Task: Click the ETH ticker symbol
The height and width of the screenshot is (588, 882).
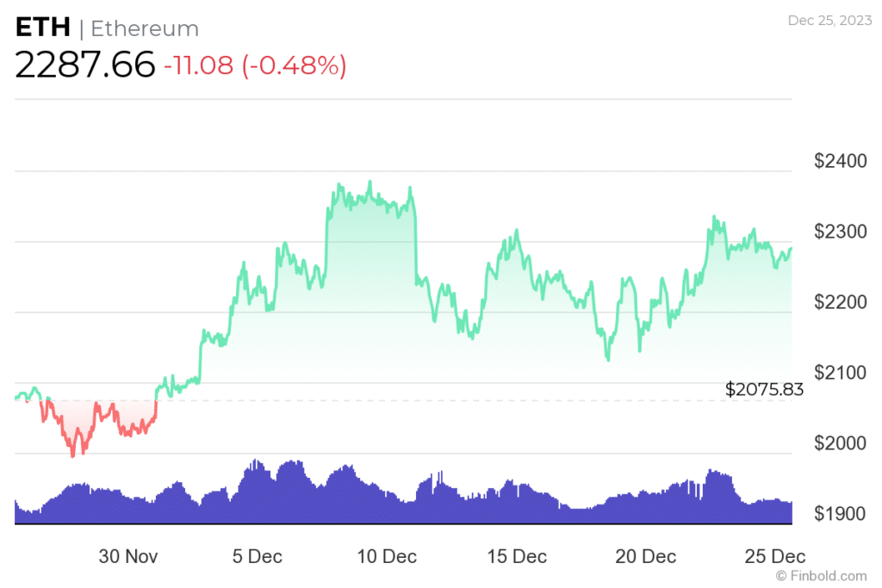Action: click(x=43, y=28)
